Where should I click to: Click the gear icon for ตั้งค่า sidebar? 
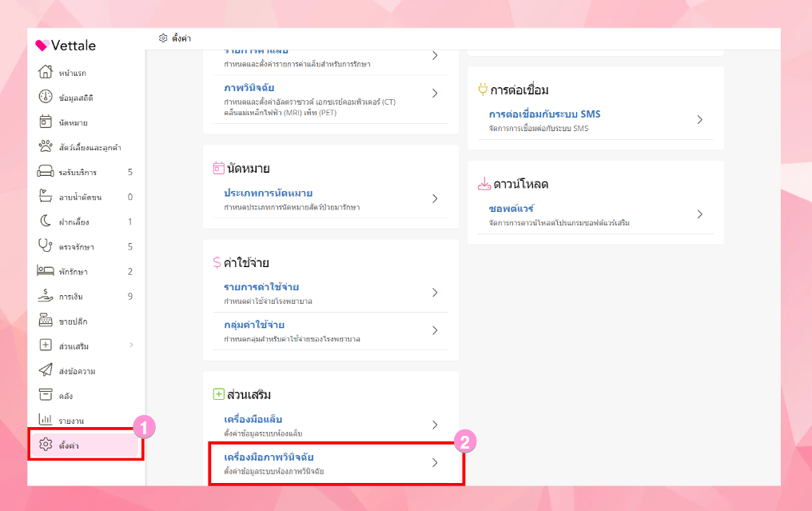46,444
